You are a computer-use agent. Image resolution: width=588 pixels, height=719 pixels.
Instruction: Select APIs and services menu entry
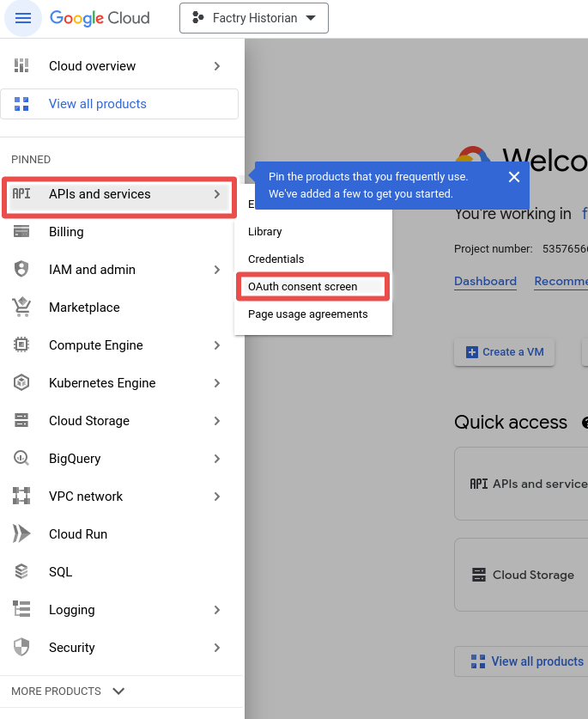click(x=119, y=194)
